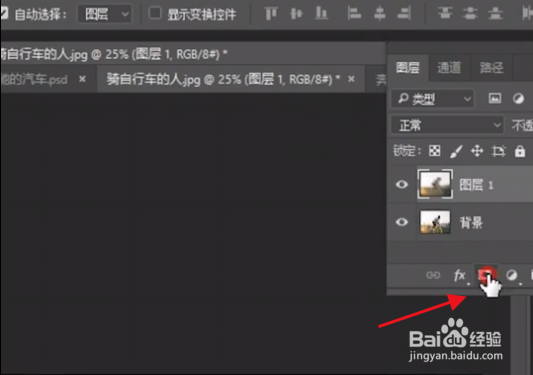Viewport: 533px width, 375px height.
Task: Click the align top edges icon
Action: tap(271, 14)
